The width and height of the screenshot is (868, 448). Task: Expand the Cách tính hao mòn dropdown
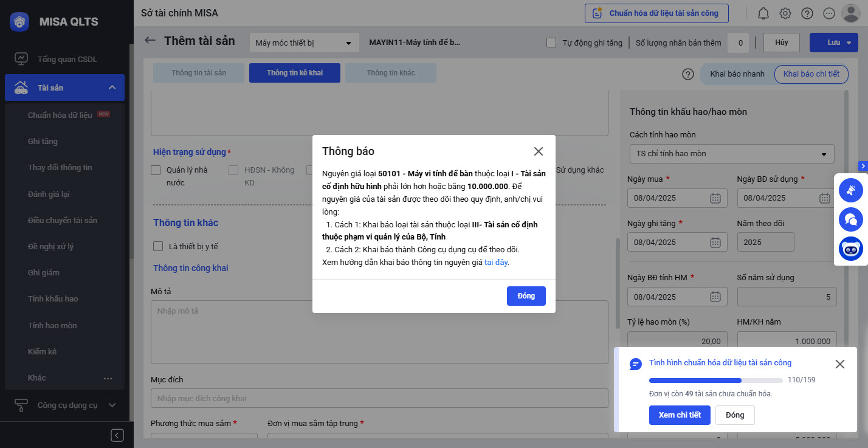[x=731, y=154]
